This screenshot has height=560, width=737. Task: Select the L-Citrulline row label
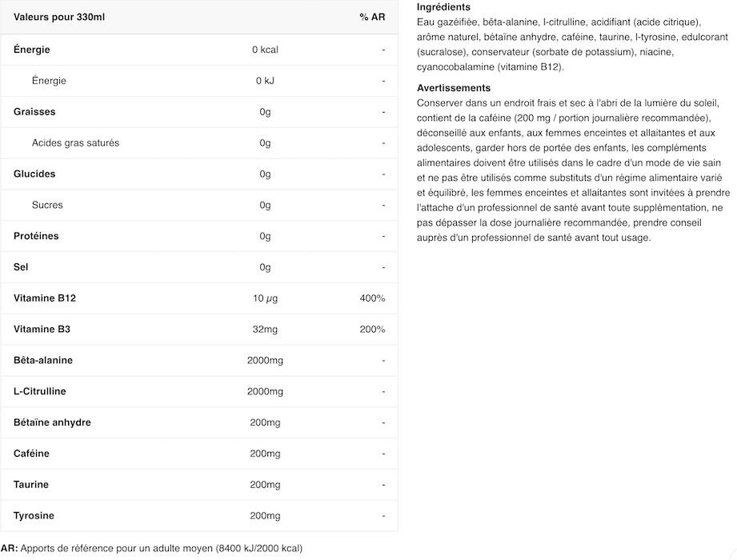tap(39, 391)
